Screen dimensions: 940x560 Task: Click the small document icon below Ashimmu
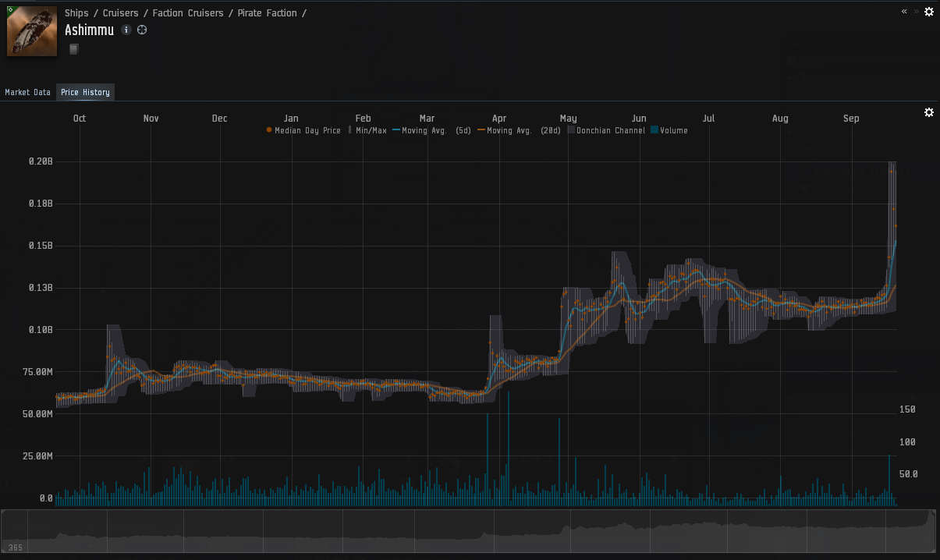(73, 50)
